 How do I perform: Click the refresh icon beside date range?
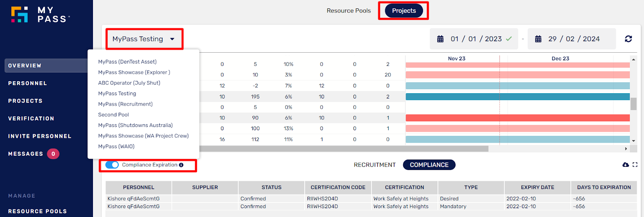click(x=628, y=39)
